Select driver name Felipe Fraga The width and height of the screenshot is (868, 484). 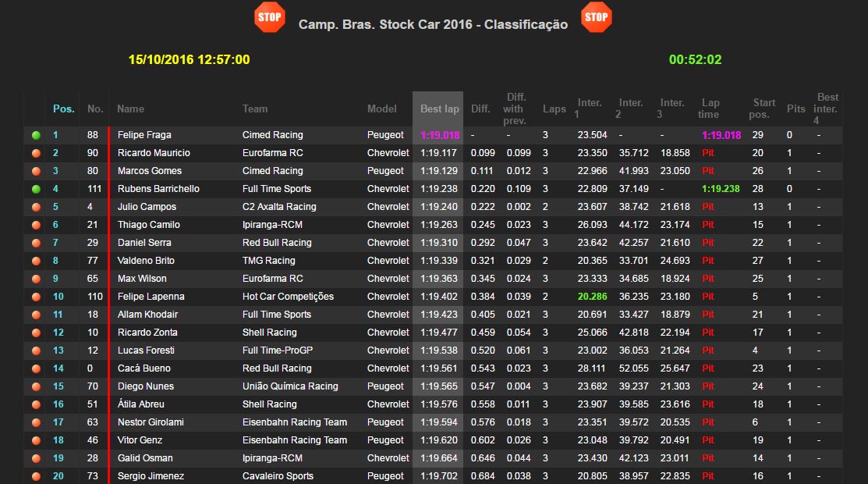(x=144, y=135)
